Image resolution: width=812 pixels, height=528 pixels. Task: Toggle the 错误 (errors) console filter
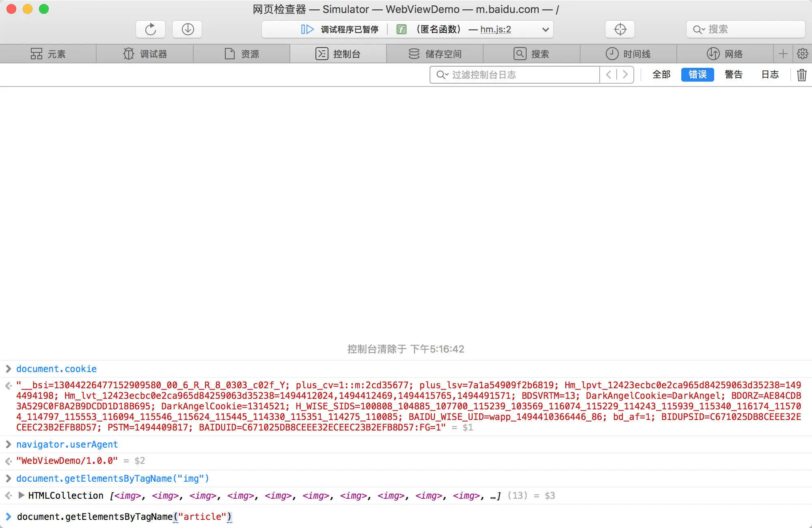coord(698,75)
